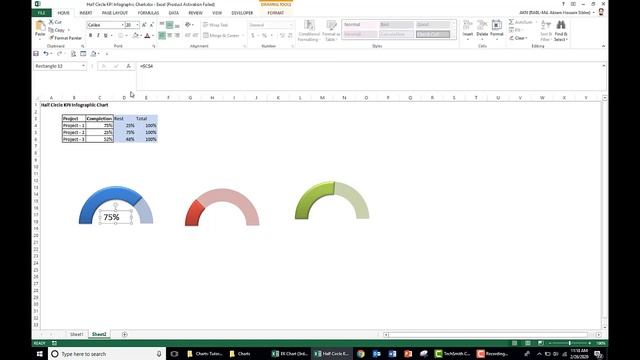This screenshot has height=360, width=640.
Task: Open the font size dropdown
Action: 137,25
